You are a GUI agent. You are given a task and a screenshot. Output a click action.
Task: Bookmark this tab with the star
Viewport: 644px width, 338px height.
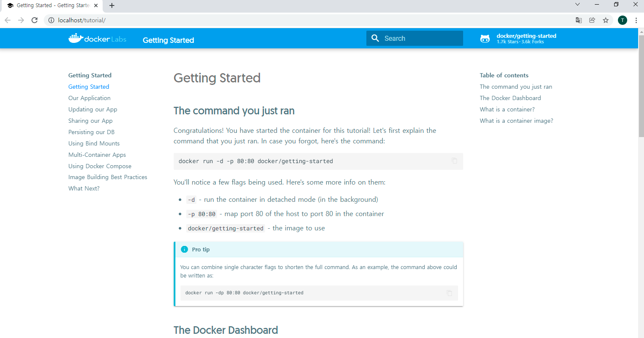tap(606, 20)
